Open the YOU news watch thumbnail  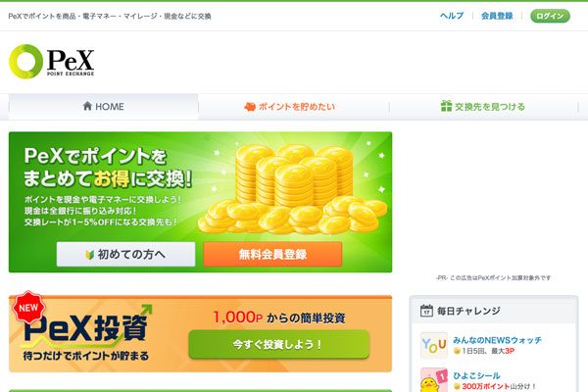click(x=434, y=345)
